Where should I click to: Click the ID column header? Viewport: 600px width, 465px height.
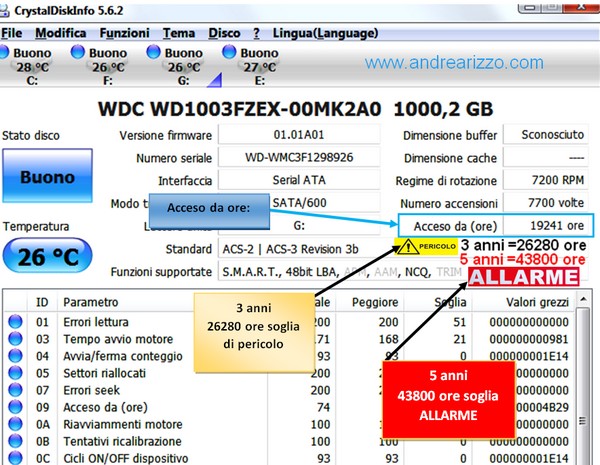click(42, 302)
